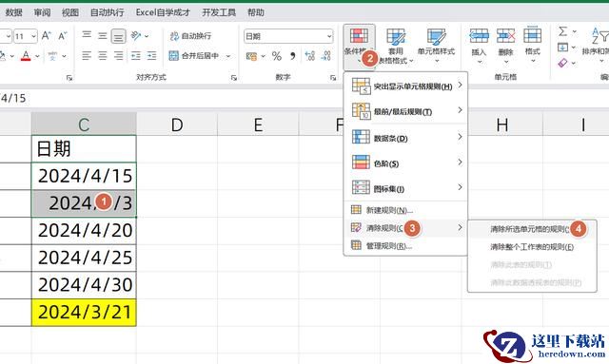This screenshot has height=364, width=609.
Task: Click the clear eraser icon
Action: click(562, 63)
